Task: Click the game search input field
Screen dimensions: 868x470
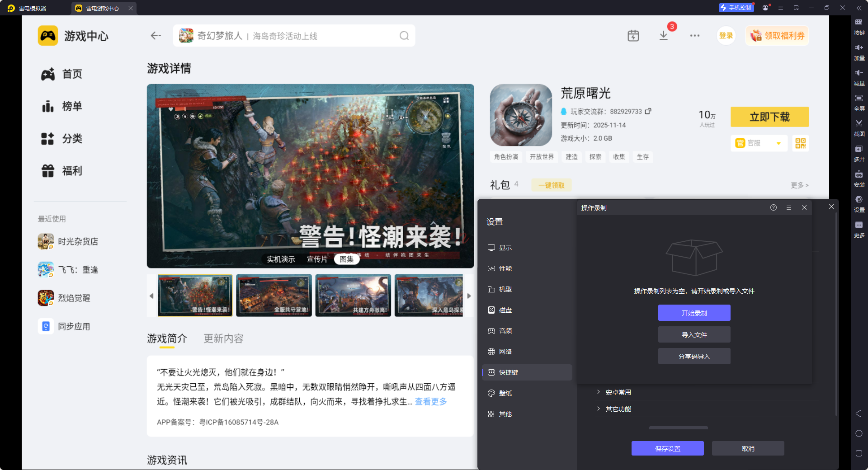Action: coord(294,35)
